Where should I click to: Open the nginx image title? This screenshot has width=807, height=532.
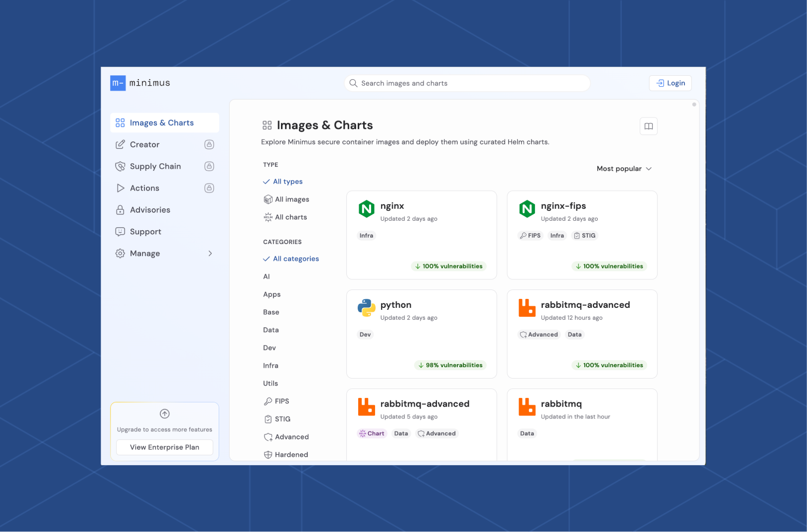tap(392, 206)
